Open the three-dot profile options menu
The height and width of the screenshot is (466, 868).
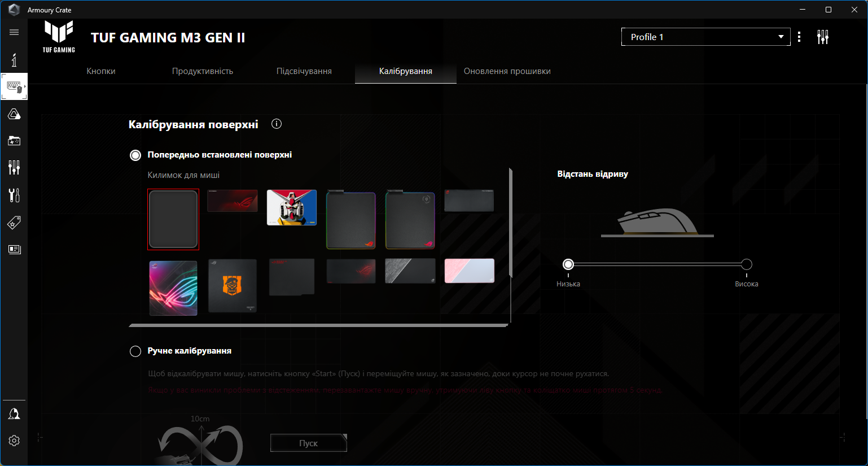tap(799, 37)
